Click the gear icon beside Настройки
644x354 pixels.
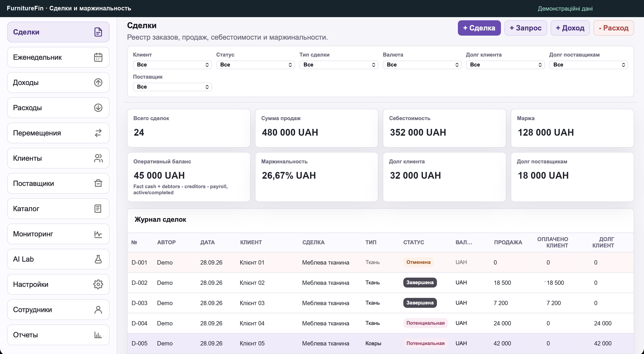coord(98,285)
